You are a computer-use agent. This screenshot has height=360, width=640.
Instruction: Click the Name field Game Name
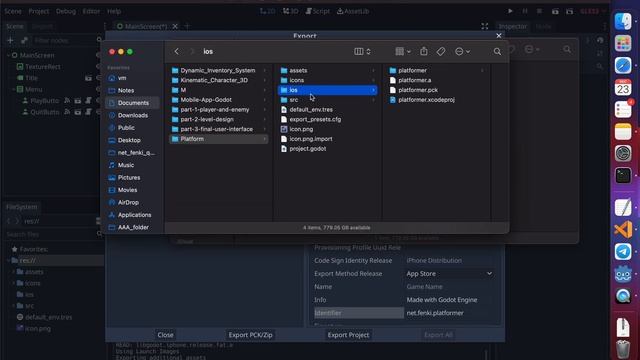pyautogui.click(x=449, y=287)
